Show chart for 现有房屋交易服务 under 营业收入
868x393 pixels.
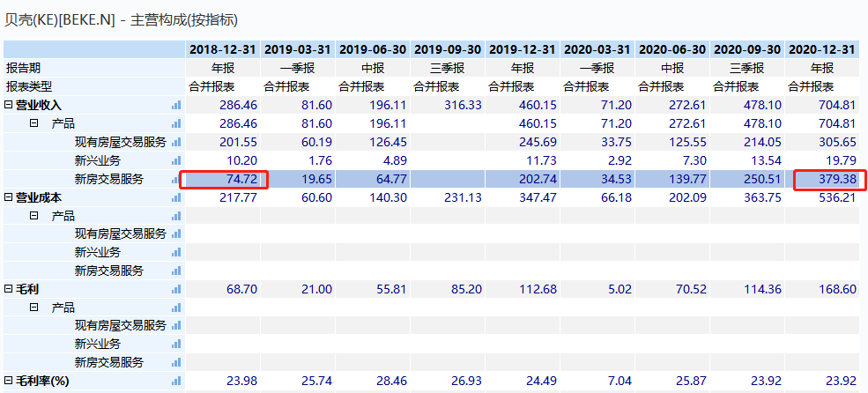pos(176,142)
